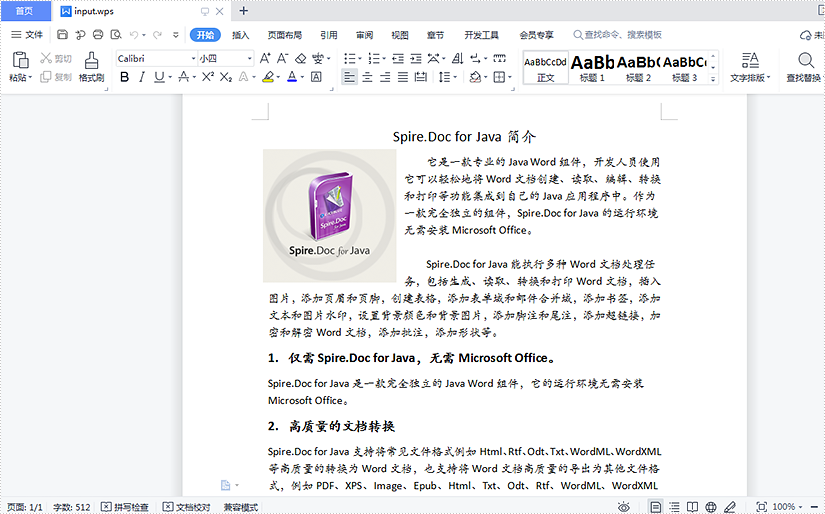The height and width of the screenshot is (514, 825).
Task: Clear formatting with the eraser icon
Action: pyautogui.click(x=300, y=58)
